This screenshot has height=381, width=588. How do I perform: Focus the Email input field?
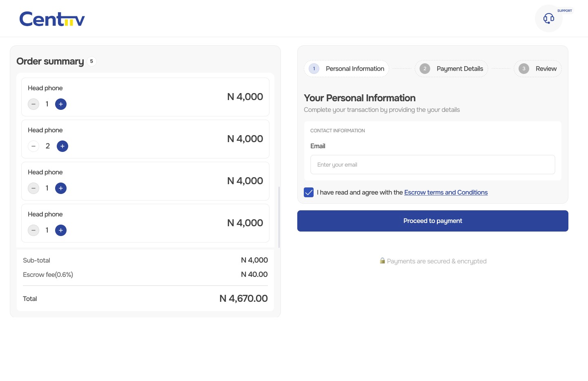[x=432, y=165]
